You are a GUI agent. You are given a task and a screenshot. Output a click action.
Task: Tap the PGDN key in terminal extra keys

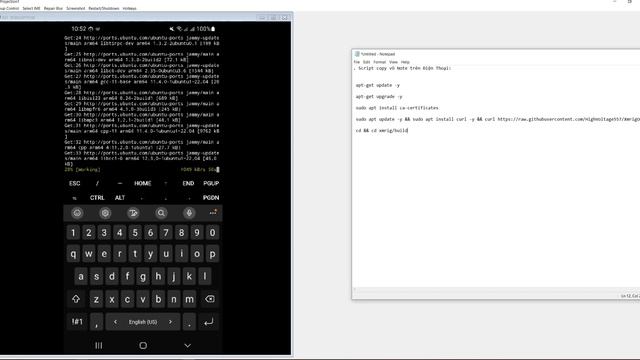click(x=211, y=198)
